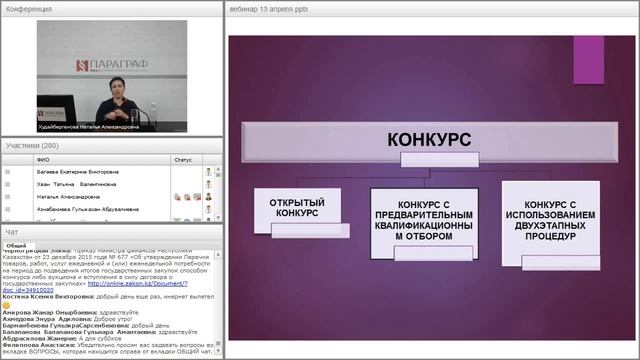Viewport: 640px width, 360px height.
Task: Sort participants by ФИО column header
Action: coord(102,160)
